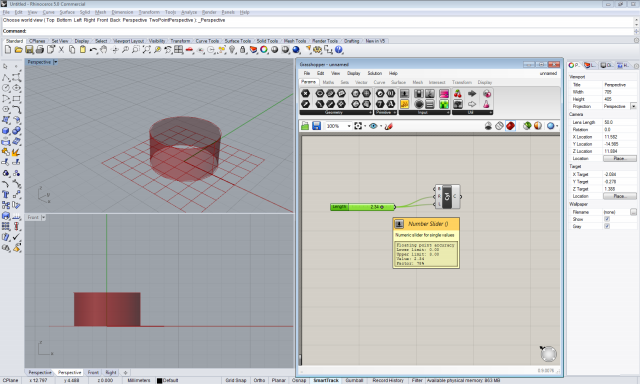Click the Paste clipboard icon

point(82,49)
